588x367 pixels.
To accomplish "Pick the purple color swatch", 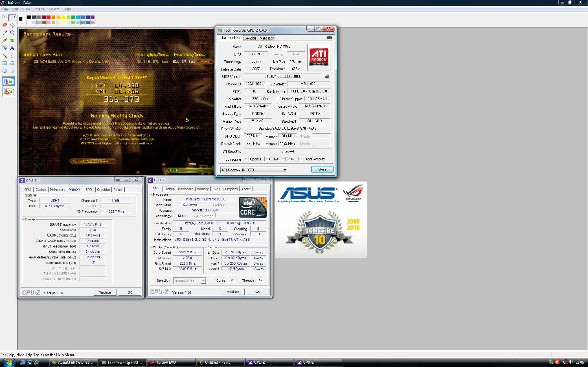I will coord(93,17).
